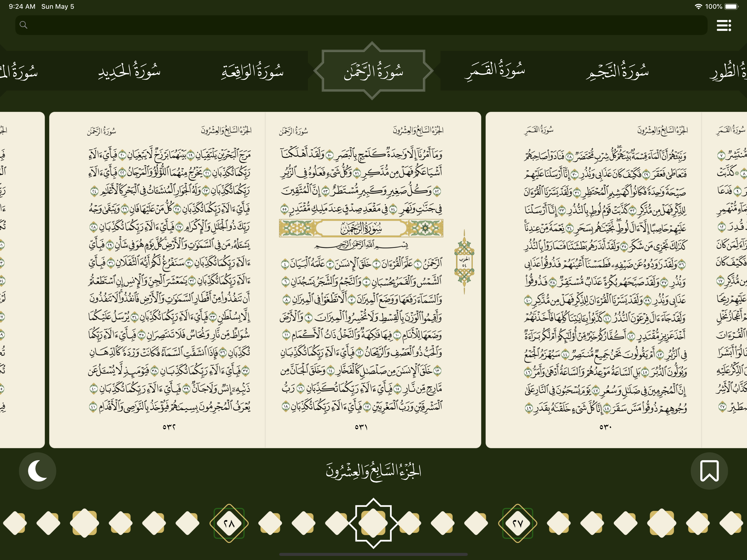This screenshot has width=747, height=560.
Task: Tap the selected star-framed diamond marker
Action: coord(373,523)
